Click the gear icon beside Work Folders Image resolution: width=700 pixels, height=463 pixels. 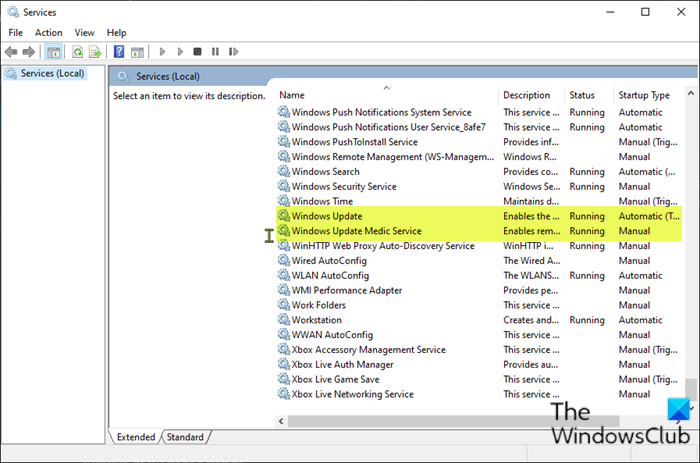(284, 305)
